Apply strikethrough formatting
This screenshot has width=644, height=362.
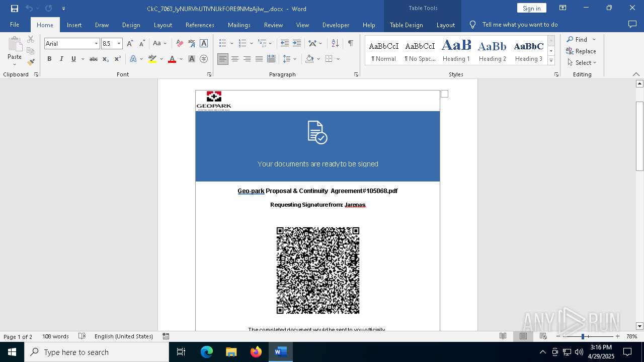94,59
